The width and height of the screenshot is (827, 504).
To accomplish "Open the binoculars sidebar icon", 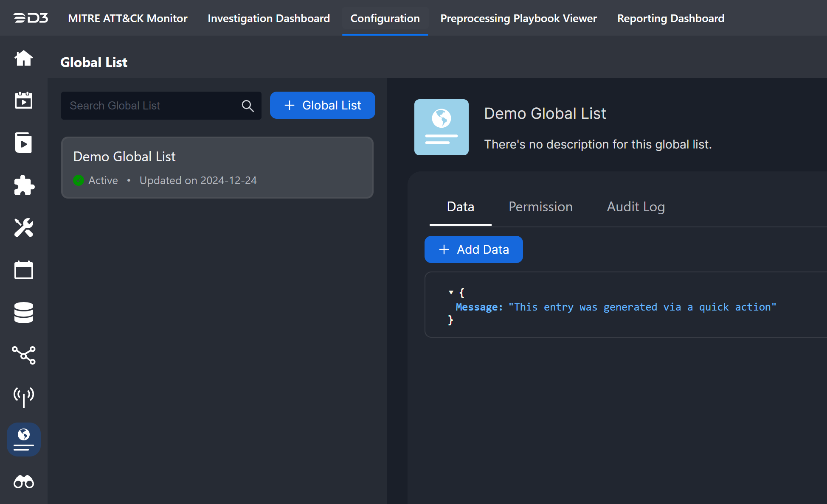I will 24,482.
